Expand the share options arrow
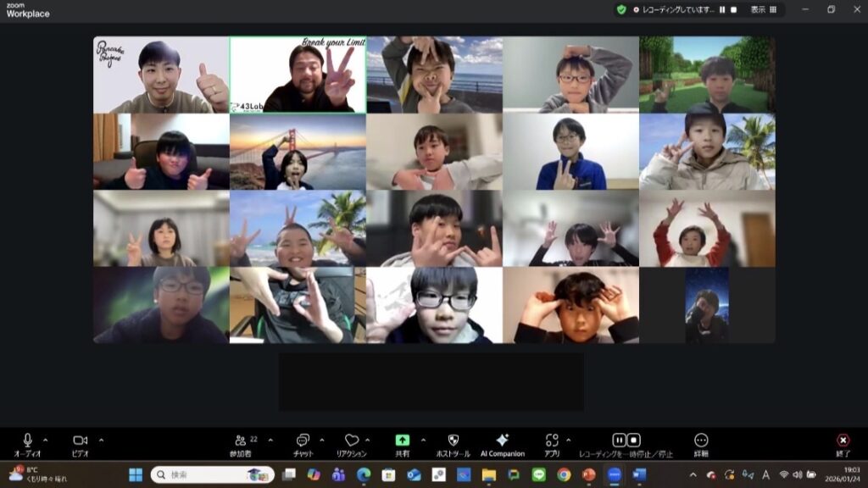Screen dimensions: 868x488 point(423,440)
